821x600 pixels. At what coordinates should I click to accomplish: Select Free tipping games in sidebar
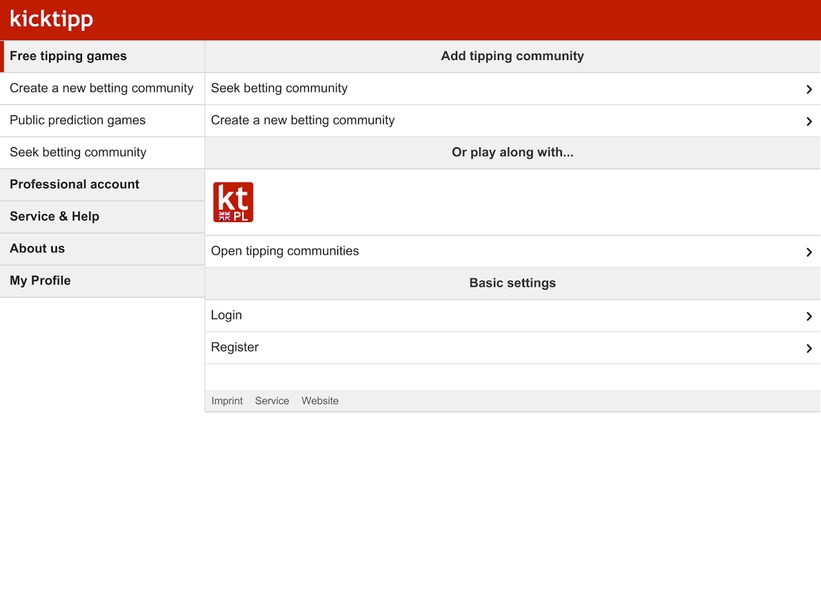(102, 56)
